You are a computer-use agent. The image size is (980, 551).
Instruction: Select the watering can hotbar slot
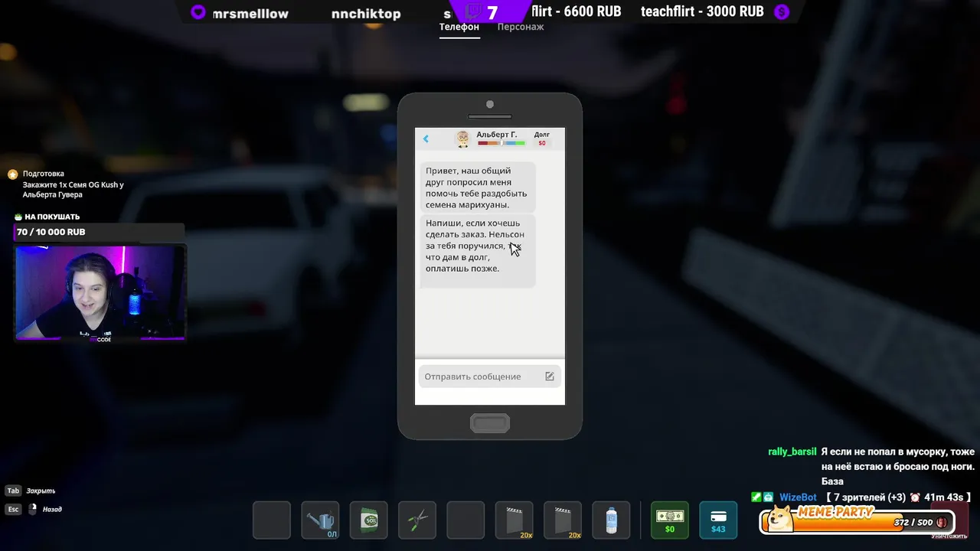coord(320,520)
